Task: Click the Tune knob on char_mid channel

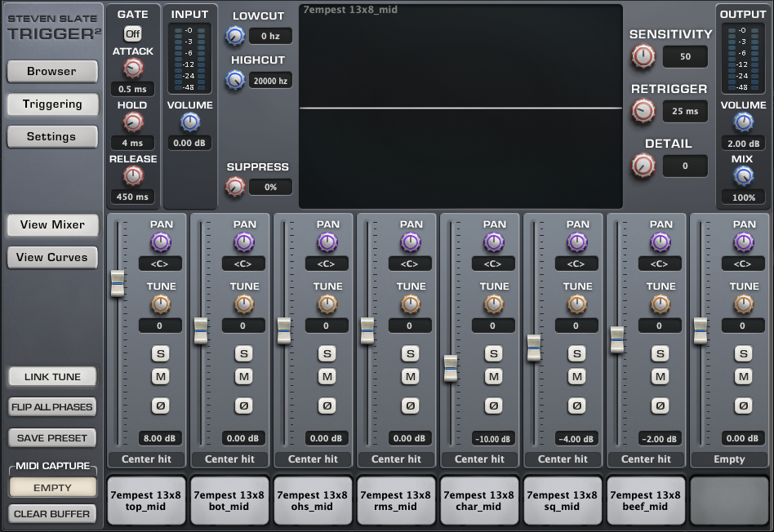Action: [494, 304]
